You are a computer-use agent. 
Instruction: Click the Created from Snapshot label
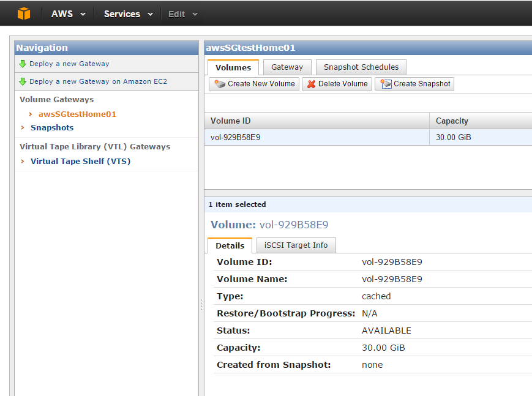point(274,365)
